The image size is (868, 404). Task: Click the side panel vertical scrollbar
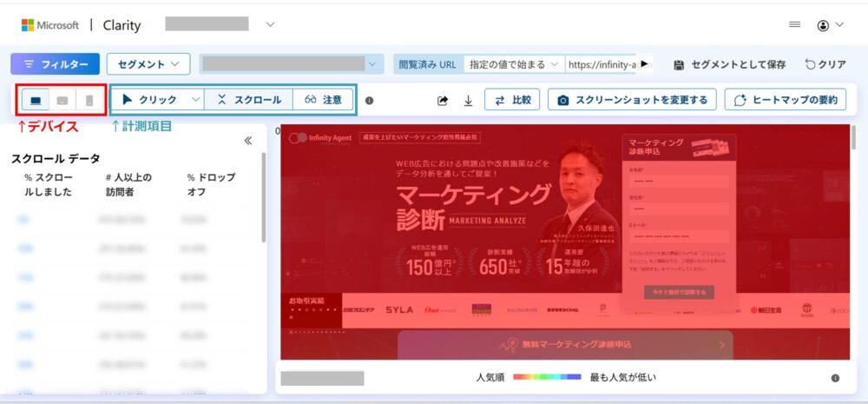[264, 197]
